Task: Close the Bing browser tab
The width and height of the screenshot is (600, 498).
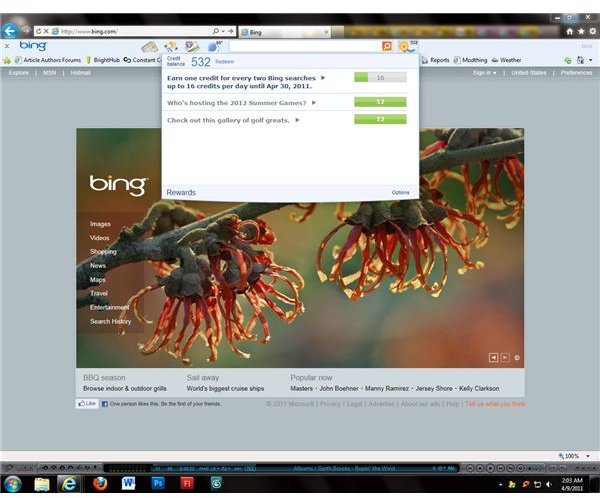Action: 326,32
